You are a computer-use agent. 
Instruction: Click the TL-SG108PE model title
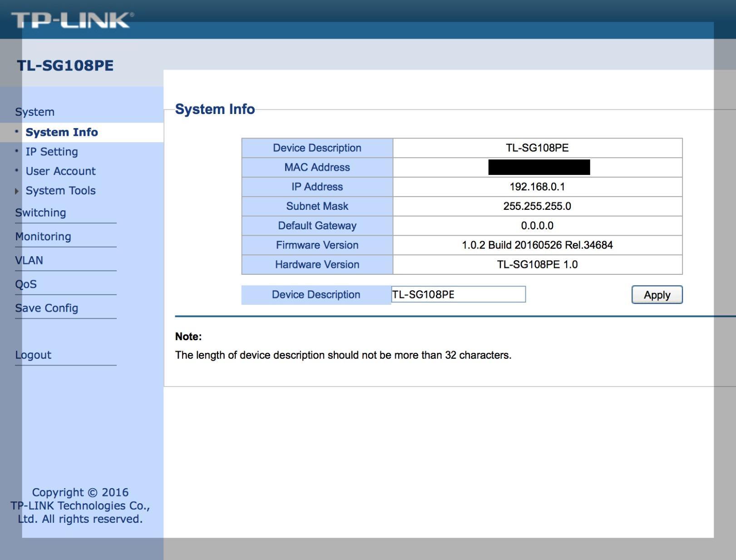pyautogui.click(x=65, y=65)
